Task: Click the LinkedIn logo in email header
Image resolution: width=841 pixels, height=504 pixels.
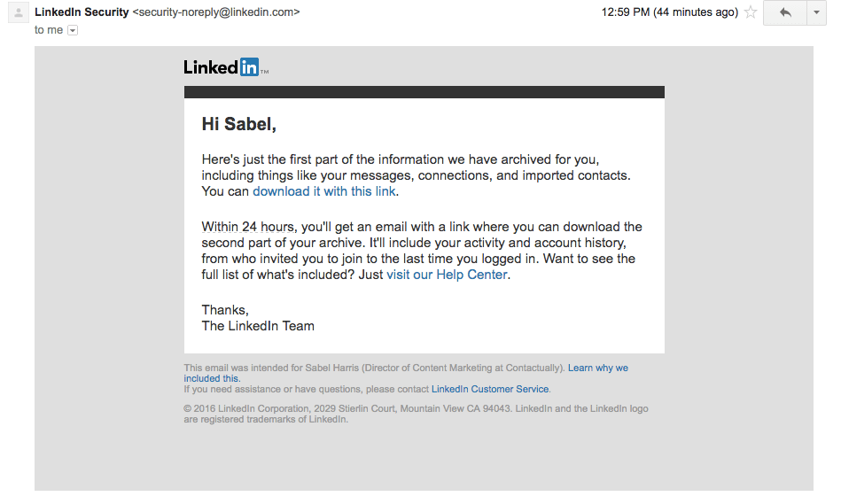Action: [226, 67]
